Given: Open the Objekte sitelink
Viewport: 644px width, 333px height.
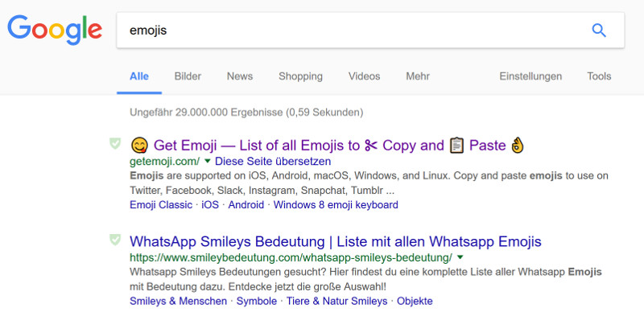Looking at the screenshot, I should coord(415,301).
